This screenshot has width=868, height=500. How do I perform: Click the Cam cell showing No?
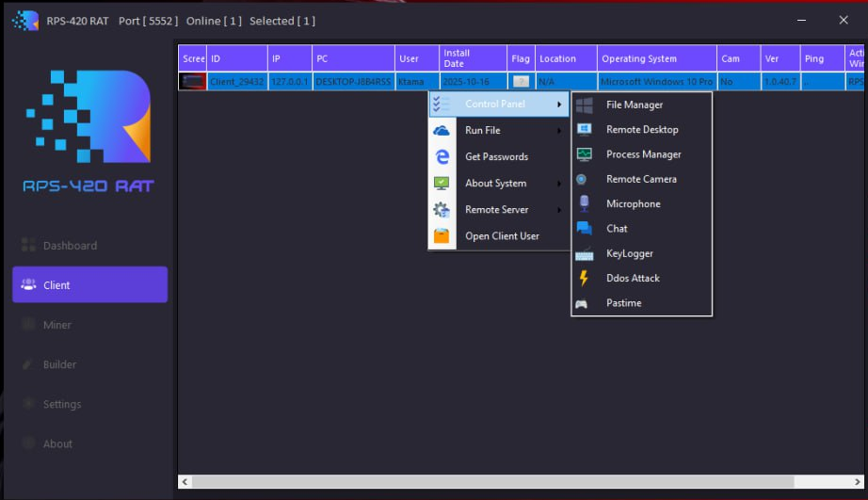[x=738, y=81]
